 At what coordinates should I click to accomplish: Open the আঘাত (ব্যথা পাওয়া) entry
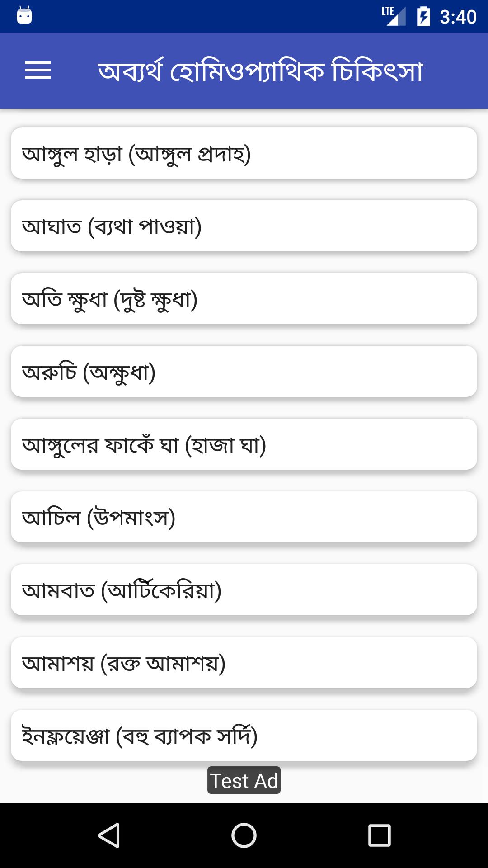point(244,226)
